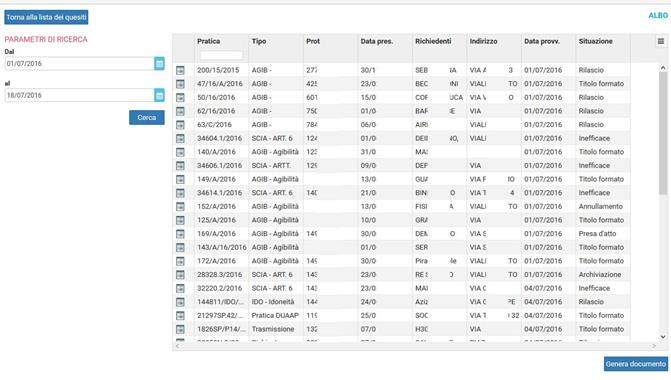Sort the table by the Data provv. column header
Image resolution: width=671 pixels, height=380 pixels.
pos(542,41)
